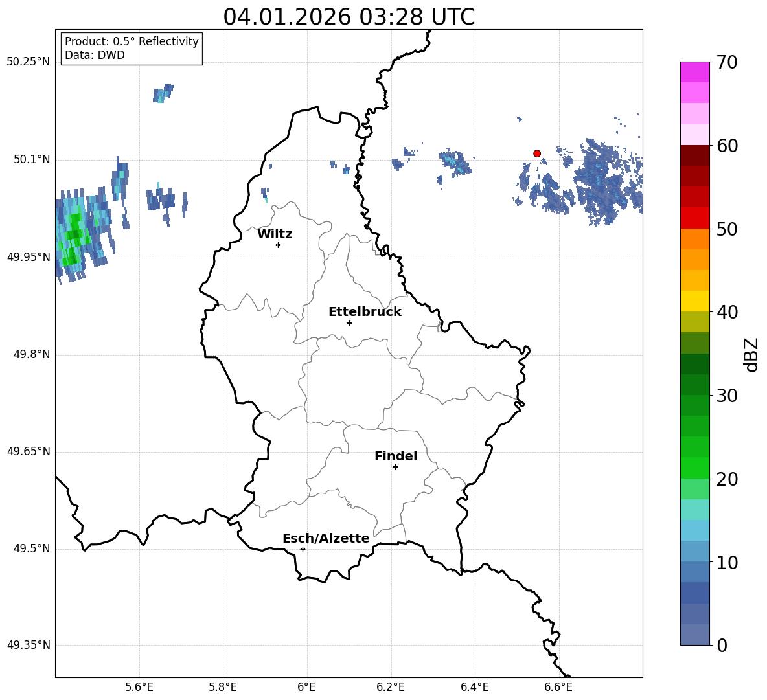
Task: Click the 6.6°E longitude label
Action: 558,688
